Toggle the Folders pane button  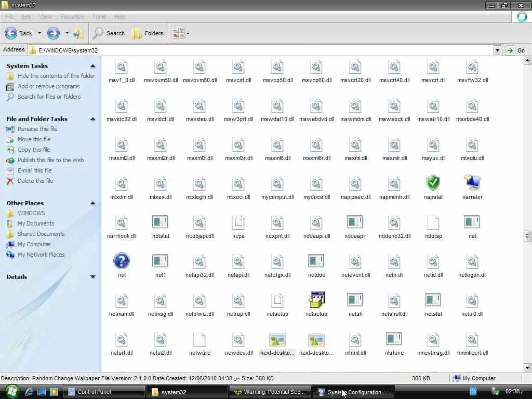pos(148,33)
